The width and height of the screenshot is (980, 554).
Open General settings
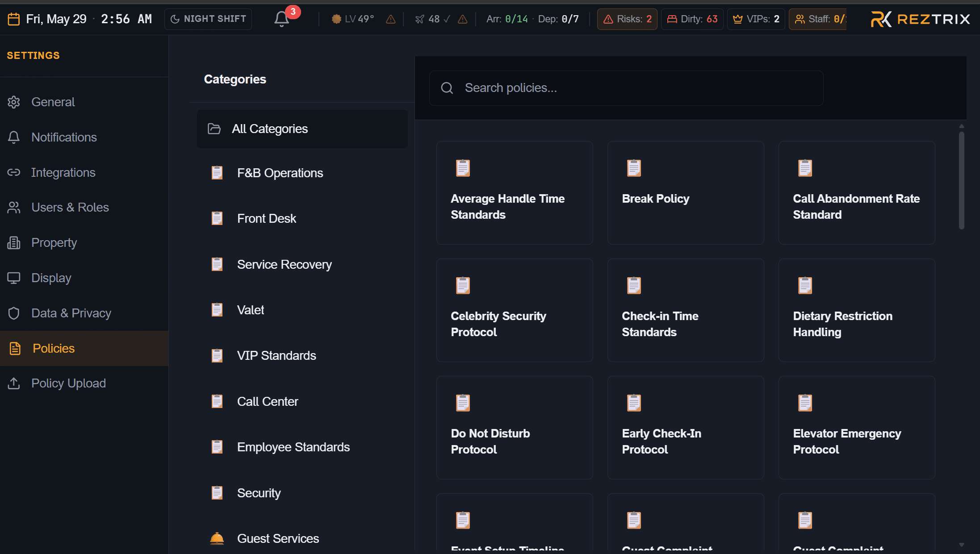pyautogui.click(x=84, y=102)
